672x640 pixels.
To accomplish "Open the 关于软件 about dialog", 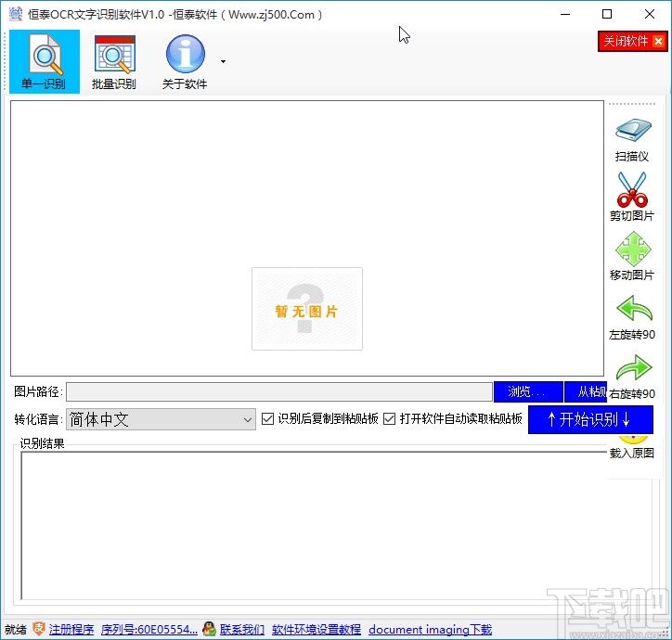I will point(185,62).
